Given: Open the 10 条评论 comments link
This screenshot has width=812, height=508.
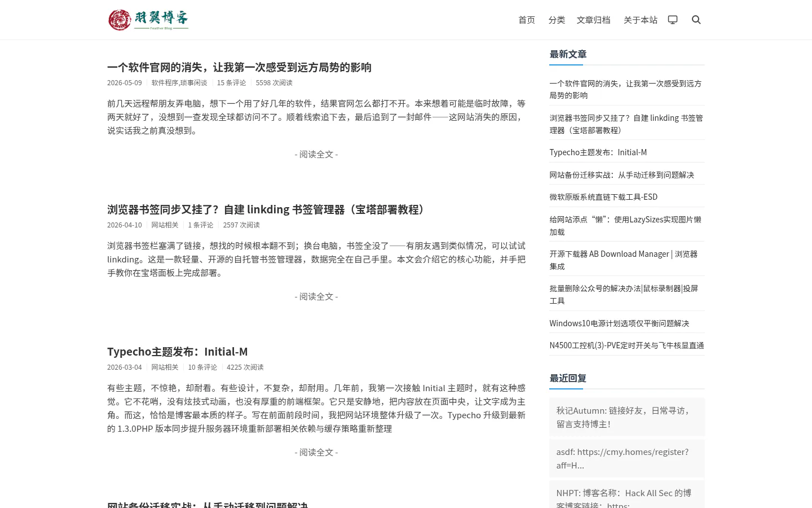Looking at the screenshot, I should (202, 367).
